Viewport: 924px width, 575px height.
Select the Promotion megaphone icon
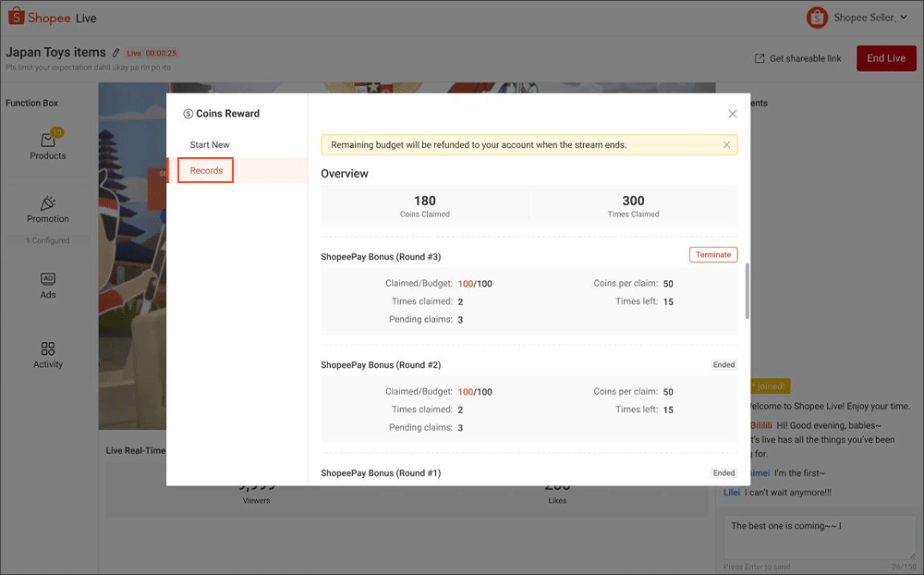point(47,205)
